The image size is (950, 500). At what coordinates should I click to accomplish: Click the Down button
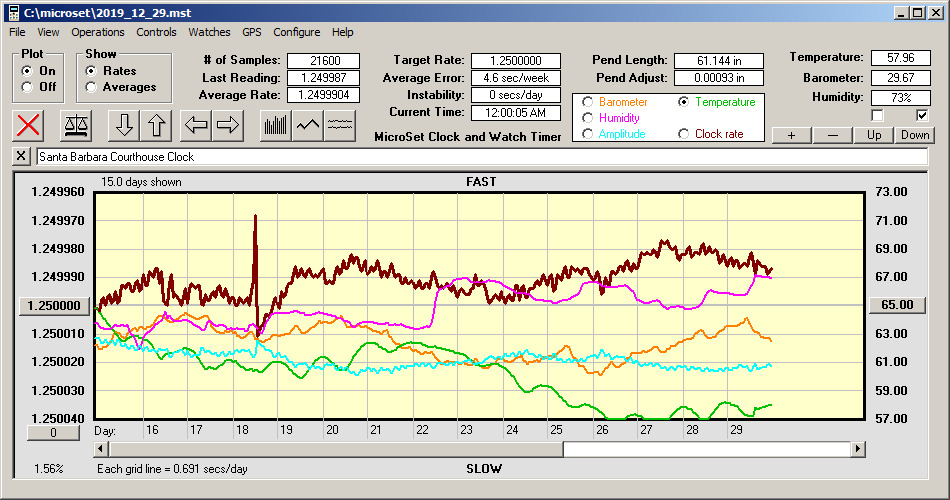point(914,135)
